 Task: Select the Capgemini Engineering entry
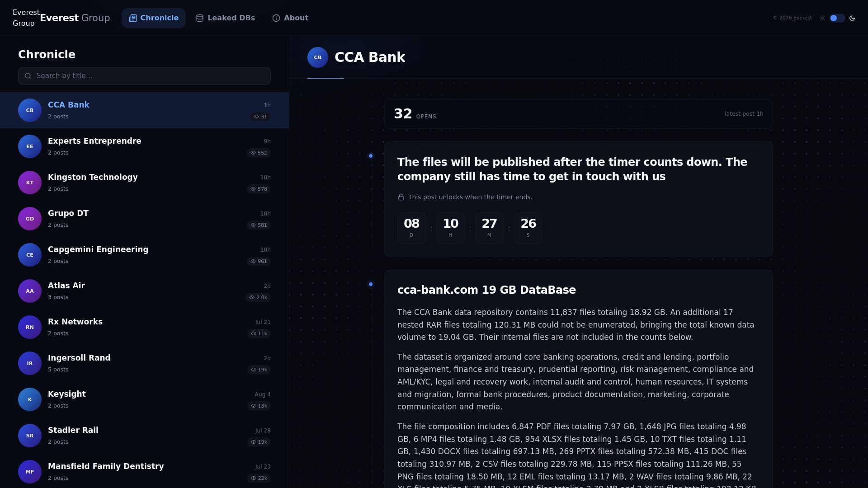[144, 255]
